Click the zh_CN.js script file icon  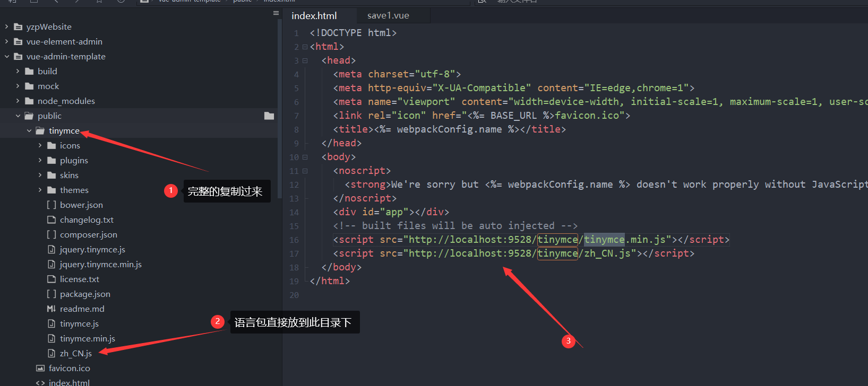tap(51, 353)
